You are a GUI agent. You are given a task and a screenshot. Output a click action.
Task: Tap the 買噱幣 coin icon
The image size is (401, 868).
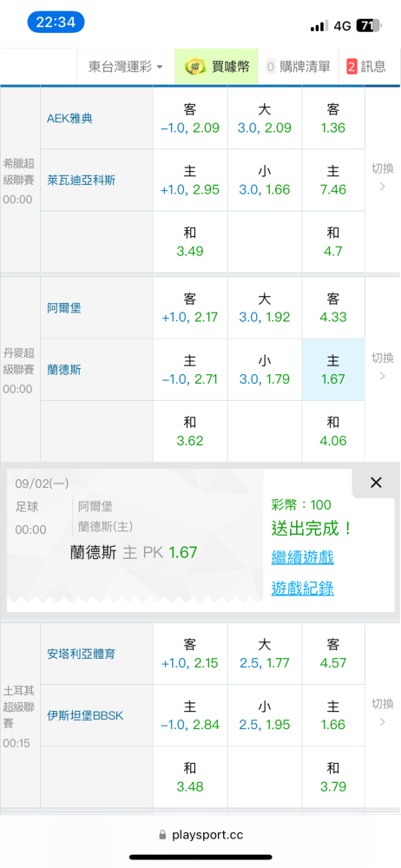click(x=194, y=67)
